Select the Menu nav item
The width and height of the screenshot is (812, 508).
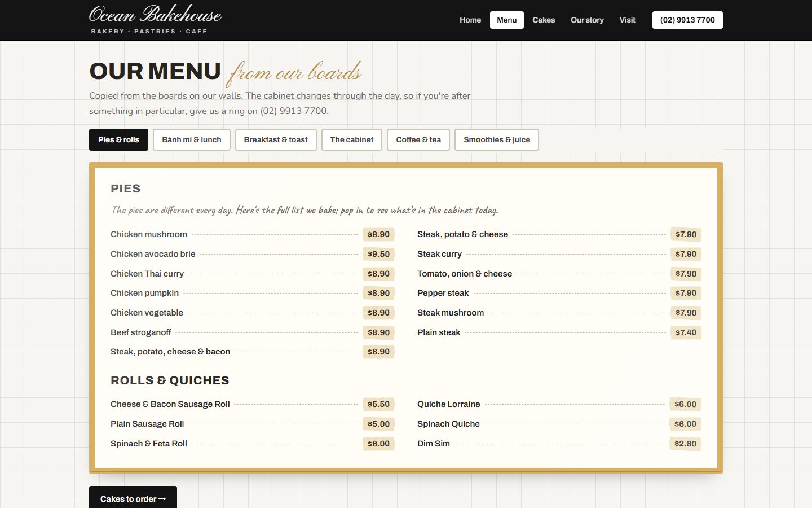coord(506,20)
